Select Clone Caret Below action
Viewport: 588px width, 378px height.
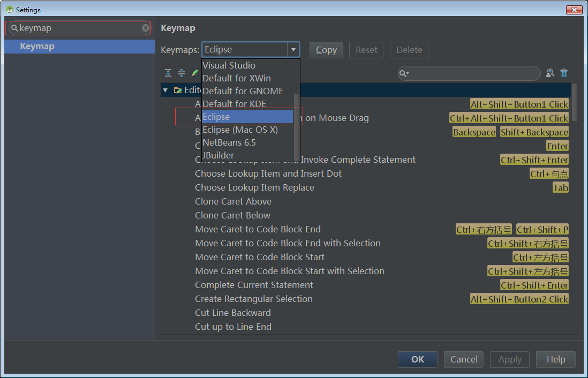point(232,215)
